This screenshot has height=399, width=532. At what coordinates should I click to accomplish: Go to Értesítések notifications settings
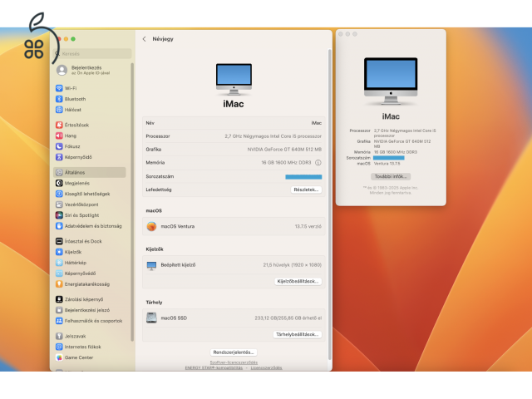coord(76,125)
